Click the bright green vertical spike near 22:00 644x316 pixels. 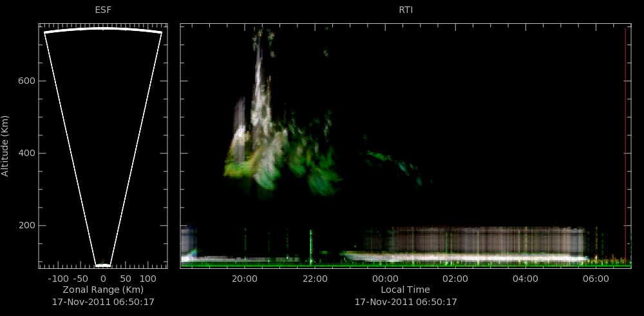pos(311,246)
